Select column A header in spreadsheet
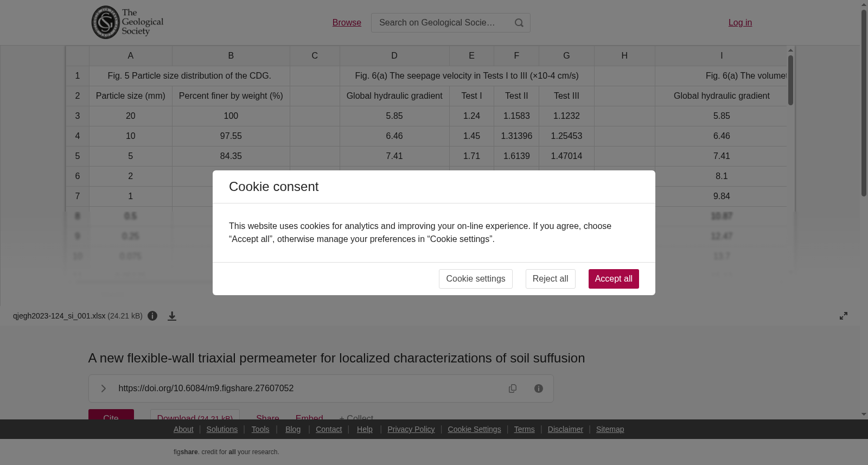This screenshot has height=465, width=868. coord(131,56)
